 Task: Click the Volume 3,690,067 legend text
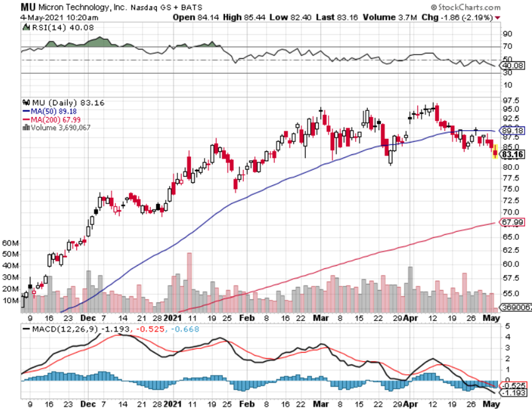[60, 128]
